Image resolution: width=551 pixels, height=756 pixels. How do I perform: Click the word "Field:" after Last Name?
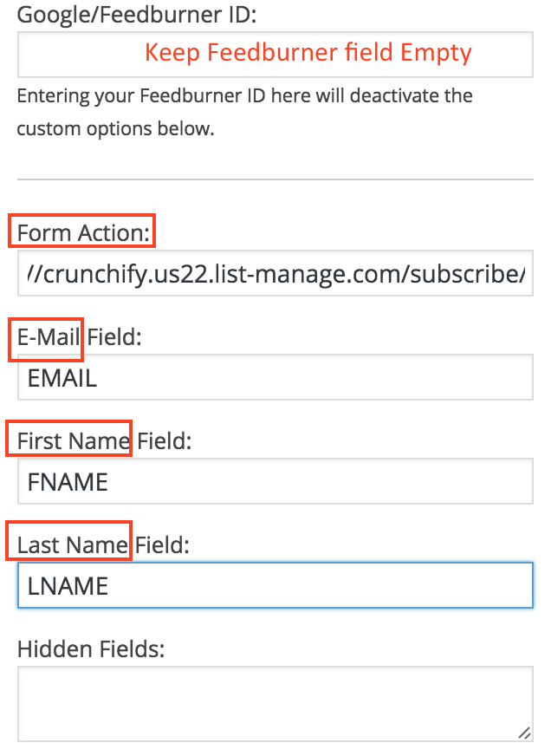tap(162, 544)
